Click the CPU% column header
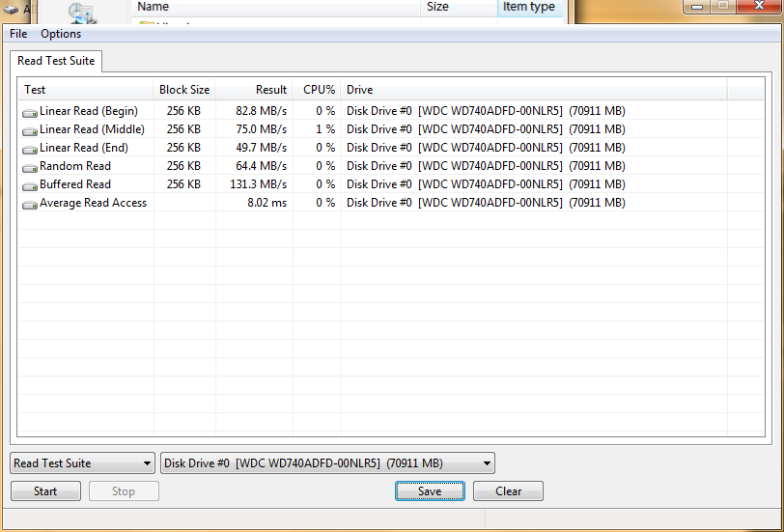Screen dimensions: 784x532 click(318, 90)
